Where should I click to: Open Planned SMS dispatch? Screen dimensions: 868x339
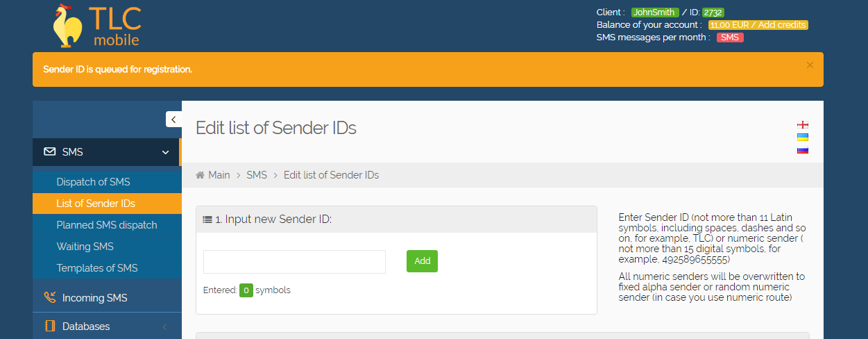107,225
